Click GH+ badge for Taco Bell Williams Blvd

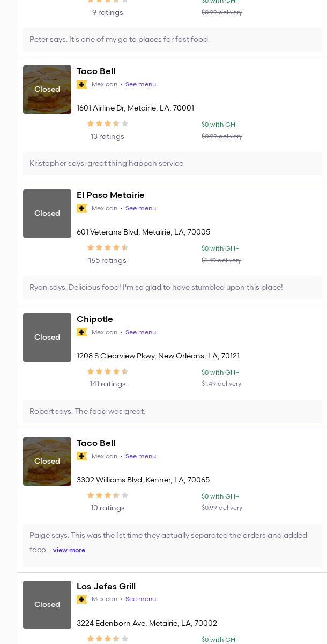pyautogui.click(x=82, y=457)
